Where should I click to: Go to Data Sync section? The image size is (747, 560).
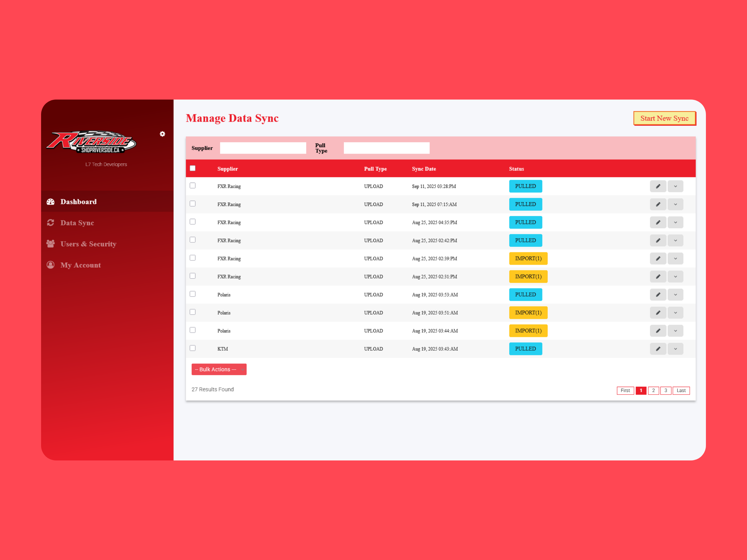[107, 223]
